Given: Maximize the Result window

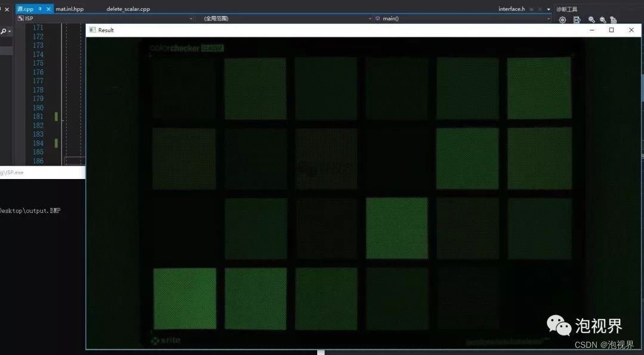Looking at the screenshot, I should pyautogui.click(x=612, y=30).
